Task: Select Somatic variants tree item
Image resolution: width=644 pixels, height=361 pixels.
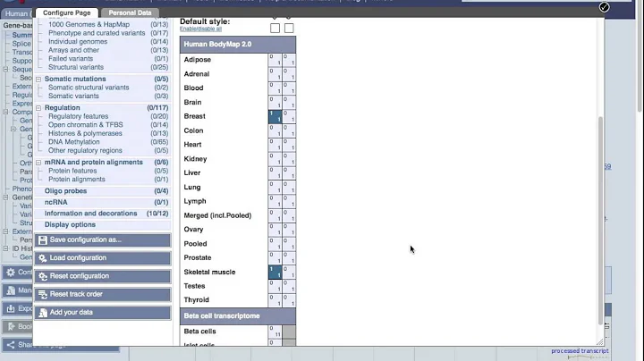Action: click(x=73, y=96)
